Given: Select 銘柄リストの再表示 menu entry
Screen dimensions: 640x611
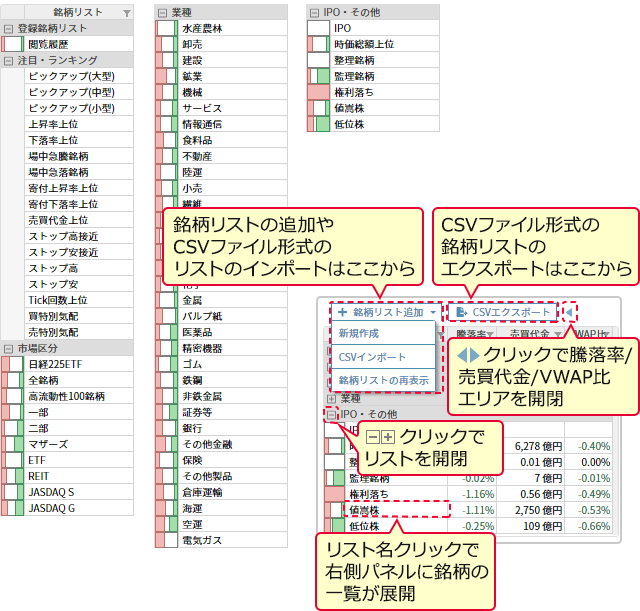Looking at the screenshot, I should point(383,380).
